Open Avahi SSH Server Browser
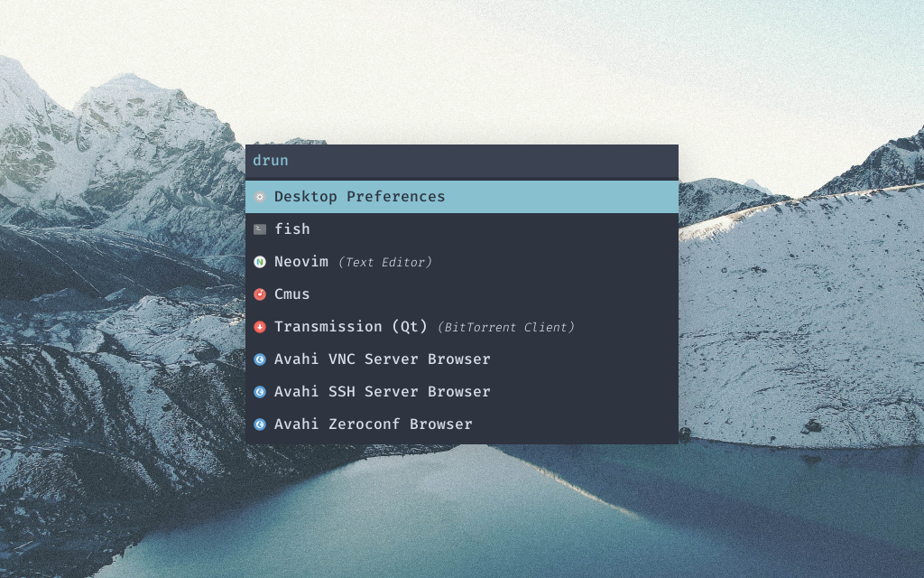This screenshot has height=578, width=924. (x=461, y=392)
